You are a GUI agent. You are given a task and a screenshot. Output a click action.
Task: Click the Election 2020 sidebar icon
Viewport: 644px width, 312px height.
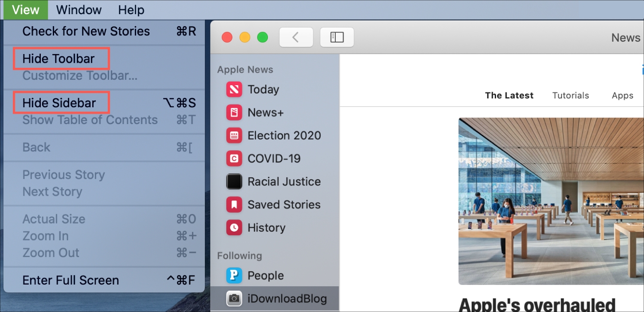[x=234, y=136]
